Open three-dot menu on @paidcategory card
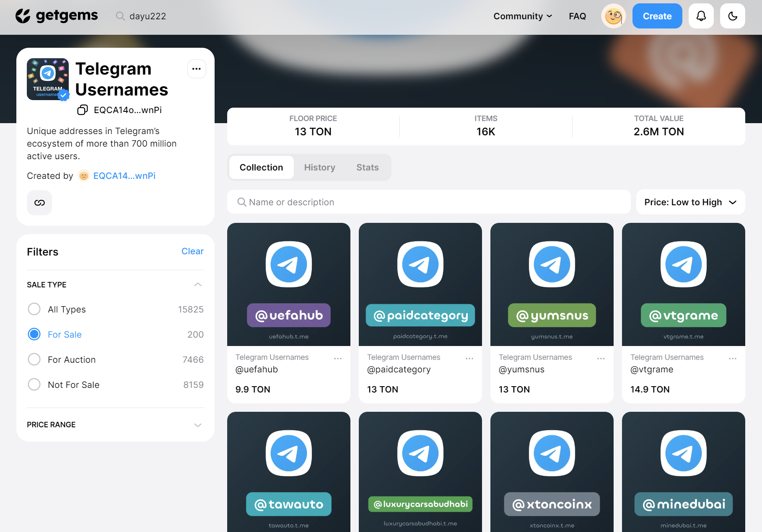 pyautogui.click(x=469, y=358)
